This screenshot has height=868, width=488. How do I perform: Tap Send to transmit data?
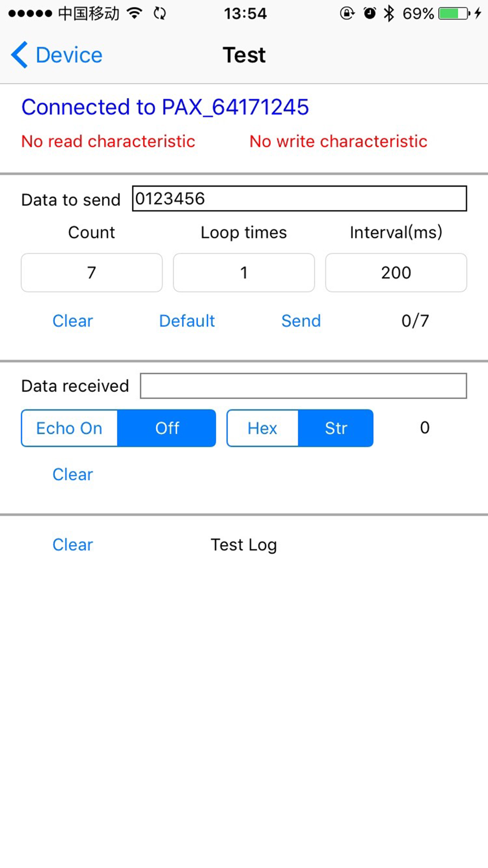pyautogui.click(x=301, y=321)
